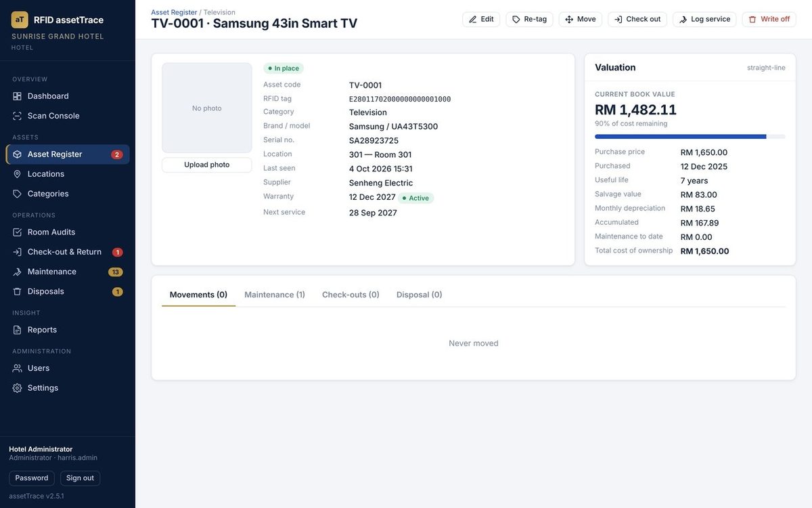Open the Reports page
Viewport: 812px width, 508px height.
pos(68,330)
